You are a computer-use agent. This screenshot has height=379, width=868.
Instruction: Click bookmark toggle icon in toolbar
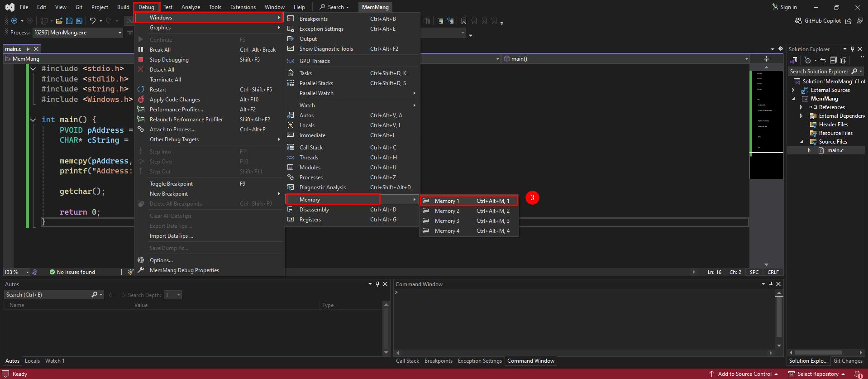(x=464, y=21)
